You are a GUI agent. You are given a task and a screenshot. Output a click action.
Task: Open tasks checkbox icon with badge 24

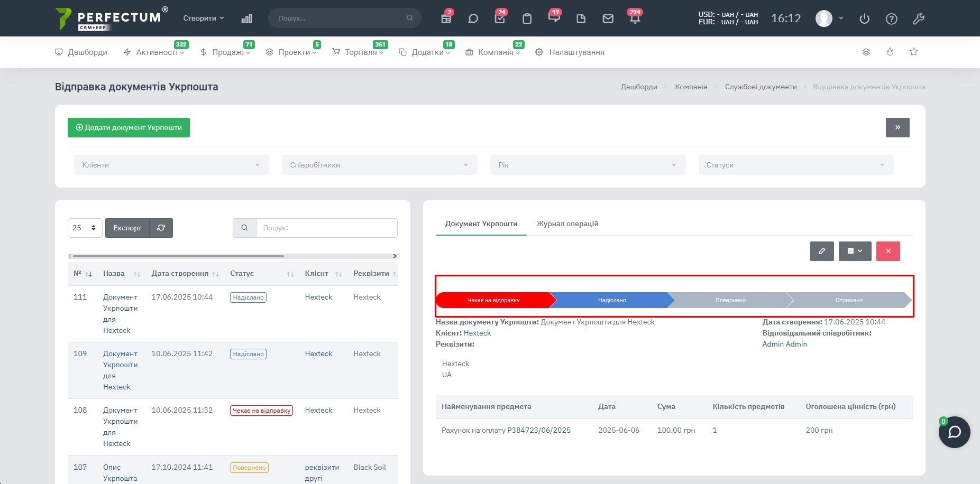click(x=500, y=18)
